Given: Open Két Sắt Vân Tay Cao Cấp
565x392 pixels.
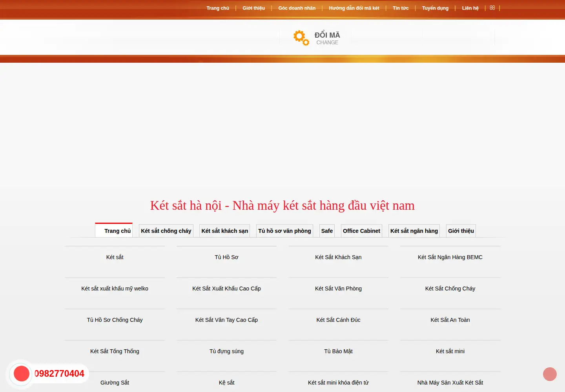Looking at the screenshot, I should pos(226,320).
